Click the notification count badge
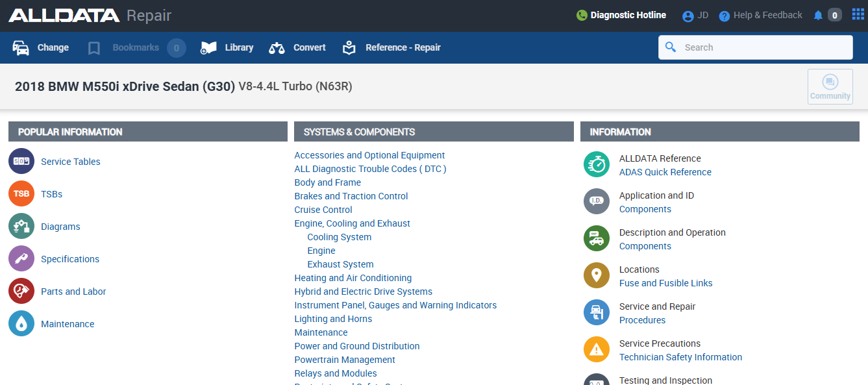The width and height of the screenshot is (868, 385). [835, 15]
